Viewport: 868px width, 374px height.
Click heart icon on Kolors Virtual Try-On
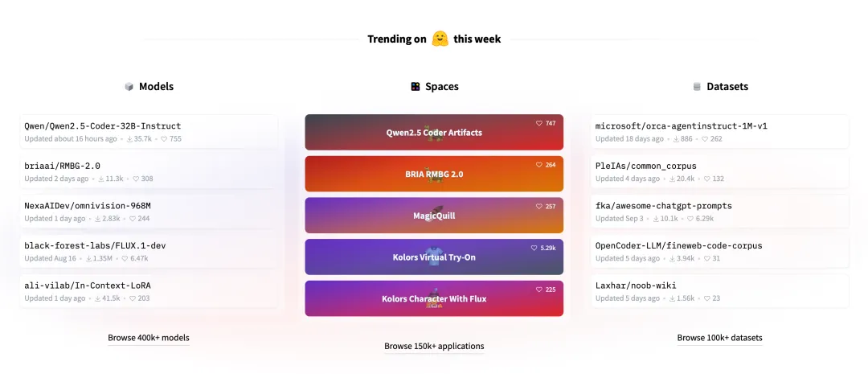(534, 249)
